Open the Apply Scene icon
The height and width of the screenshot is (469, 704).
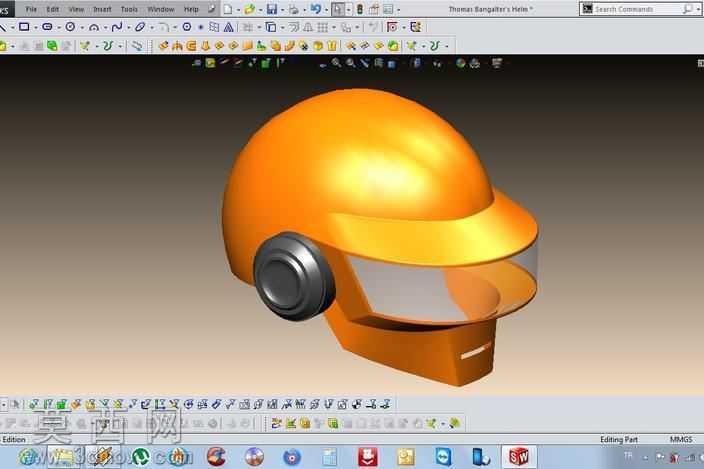point(475,63)
